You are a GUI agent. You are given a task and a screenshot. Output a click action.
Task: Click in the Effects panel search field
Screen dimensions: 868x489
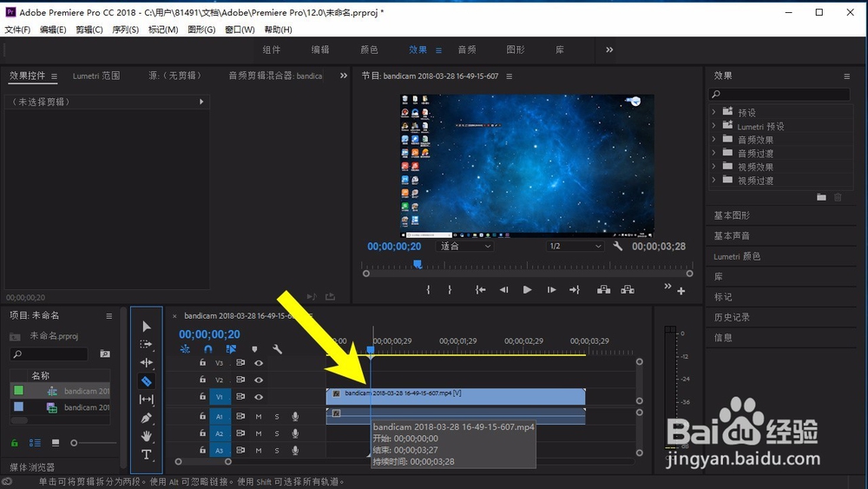(779, 94)
